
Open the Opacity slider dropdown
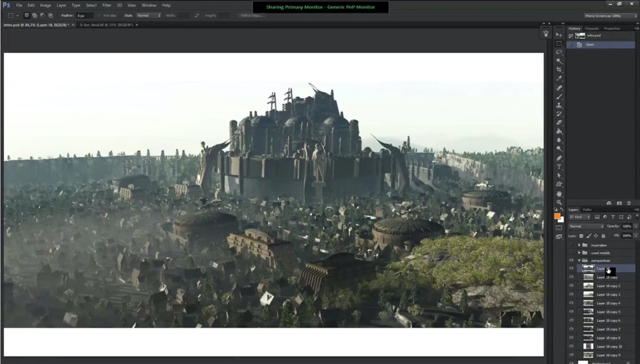[x=636, y=226]
